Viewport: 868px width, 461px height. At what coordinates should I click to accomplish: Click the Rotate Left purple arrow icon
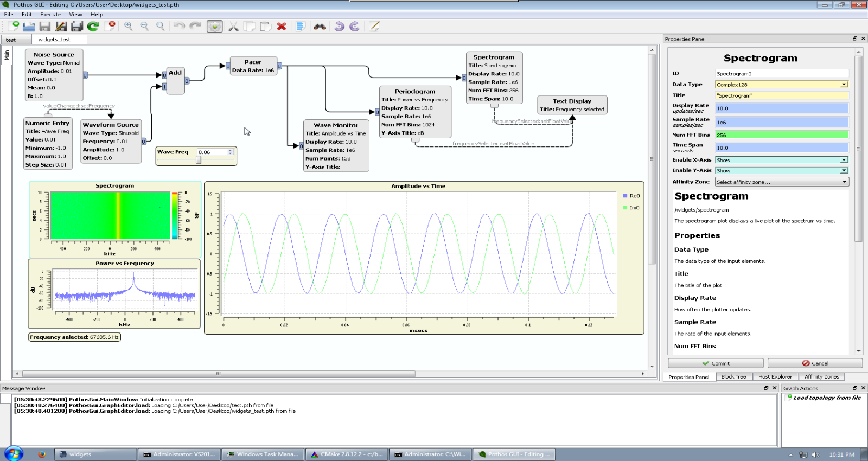[x=339, y=26]
